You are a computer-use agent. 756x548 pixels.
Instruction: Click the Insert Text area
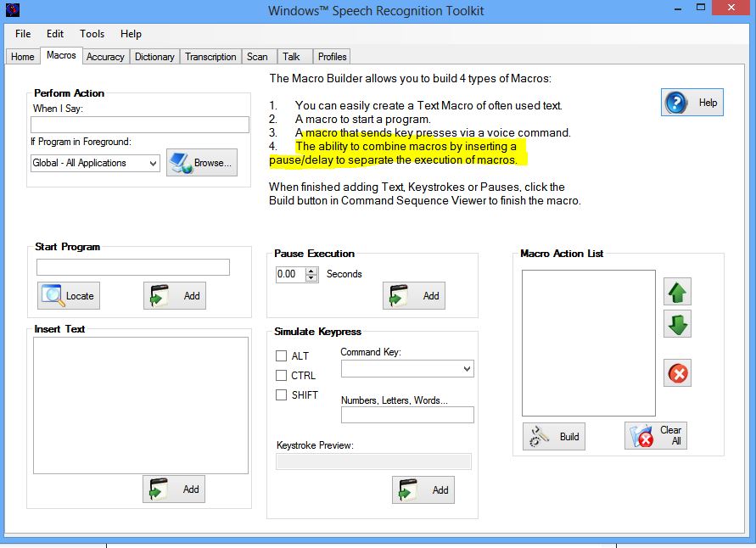[141, 405]
